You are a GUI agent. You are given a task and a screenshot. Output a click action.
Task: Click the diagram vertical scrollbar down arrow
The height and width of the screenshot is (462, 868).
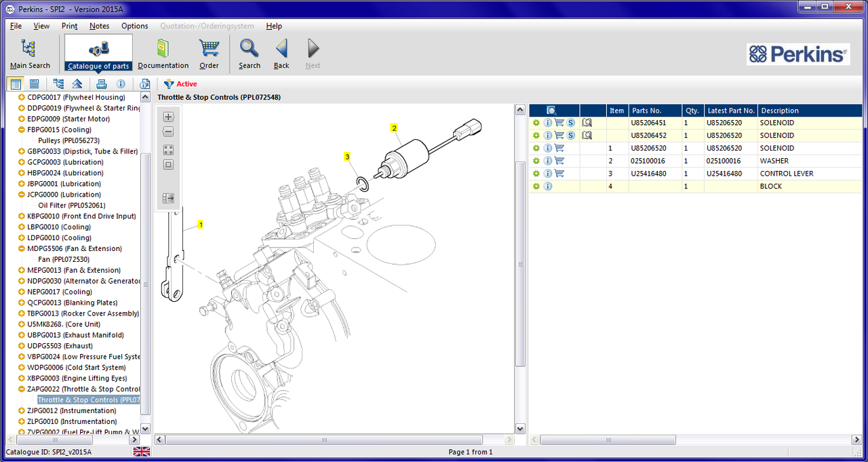(520, 429)
